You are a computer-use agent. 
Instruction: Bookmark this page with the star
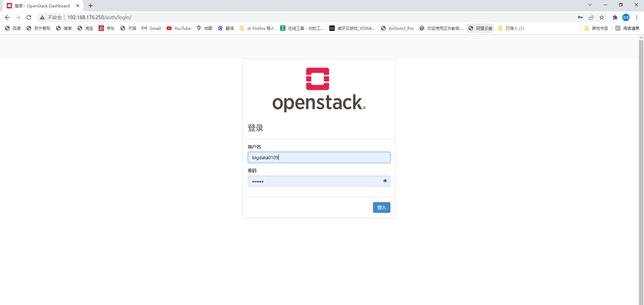click(602, 17)
